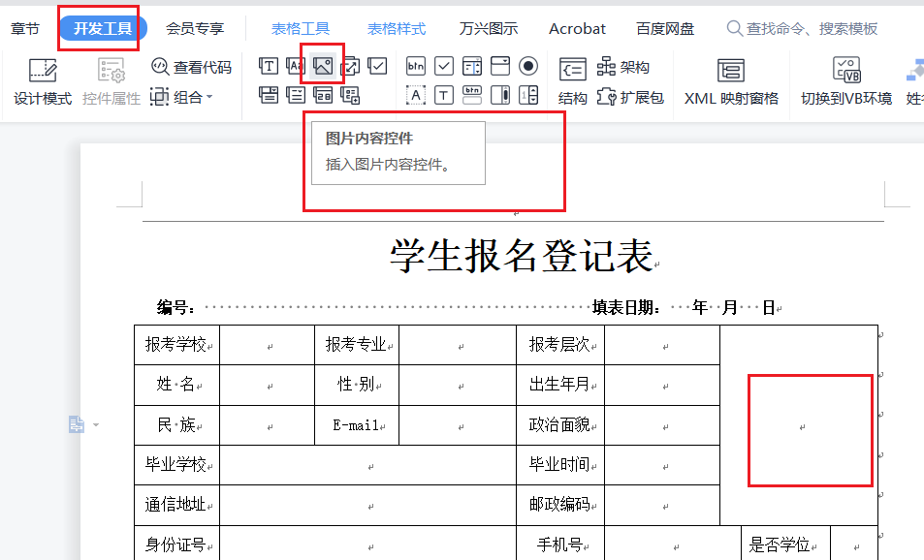This screenshot has width=924, height=560.
Task: Insert a plain text content control
Action: tap(296, 67)
